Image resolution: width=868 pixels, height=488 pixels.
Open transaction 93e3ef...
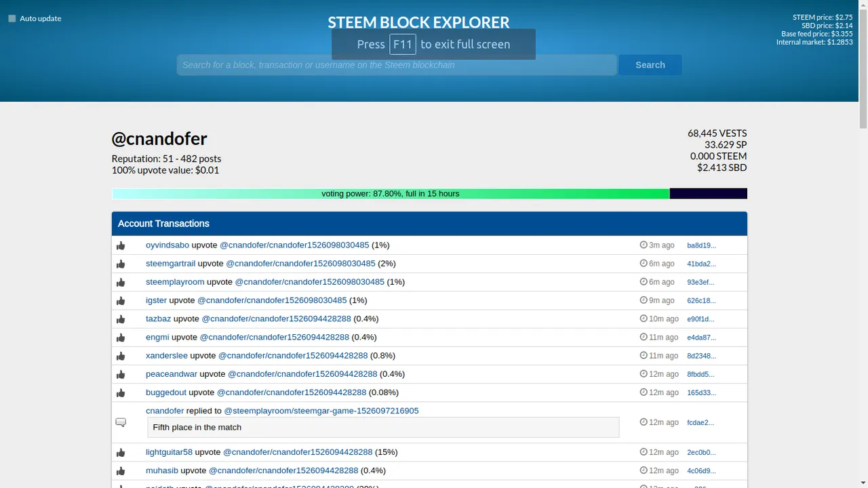[701, 282]
